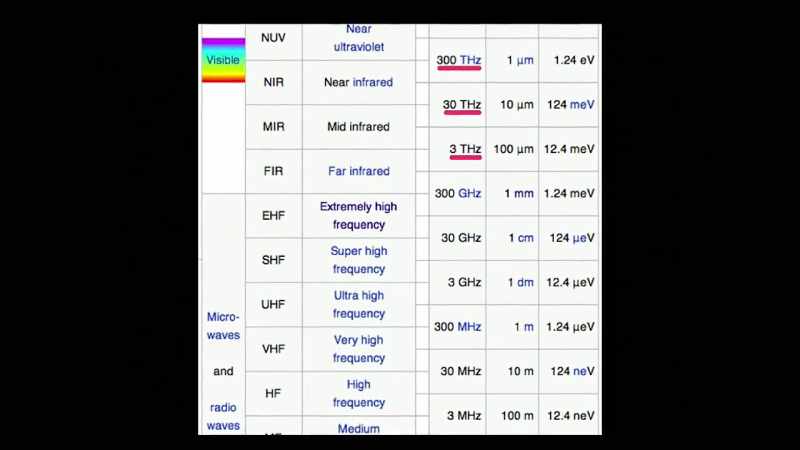This screenshot has width=800, height=450.
Task: Click the dm link in 1 dm
Action: coord(526,282)
